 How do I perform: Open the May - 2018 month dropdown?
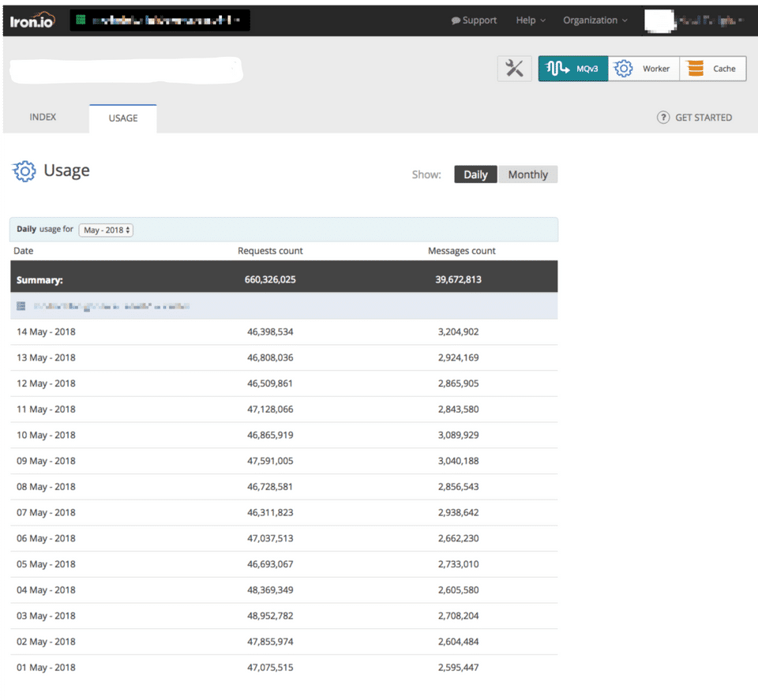coord(106,230)
